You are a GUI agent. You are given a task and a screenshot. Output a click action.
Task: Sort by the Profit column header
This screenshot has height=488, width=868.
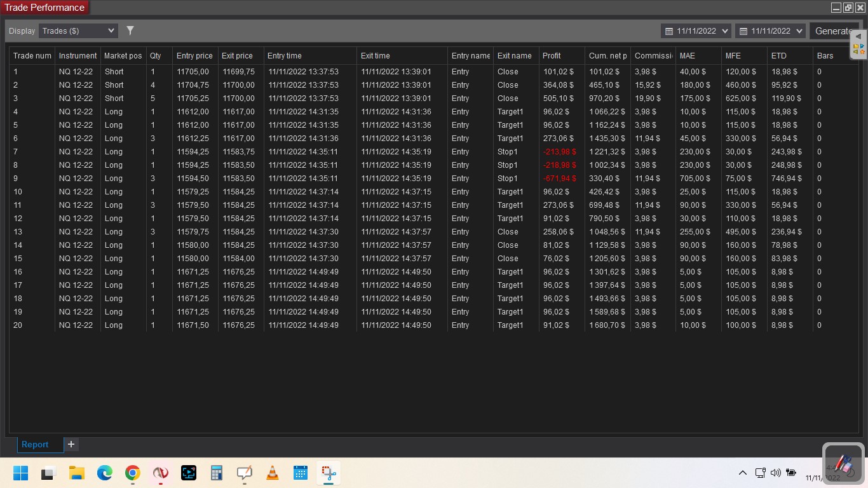coord(562,56)
